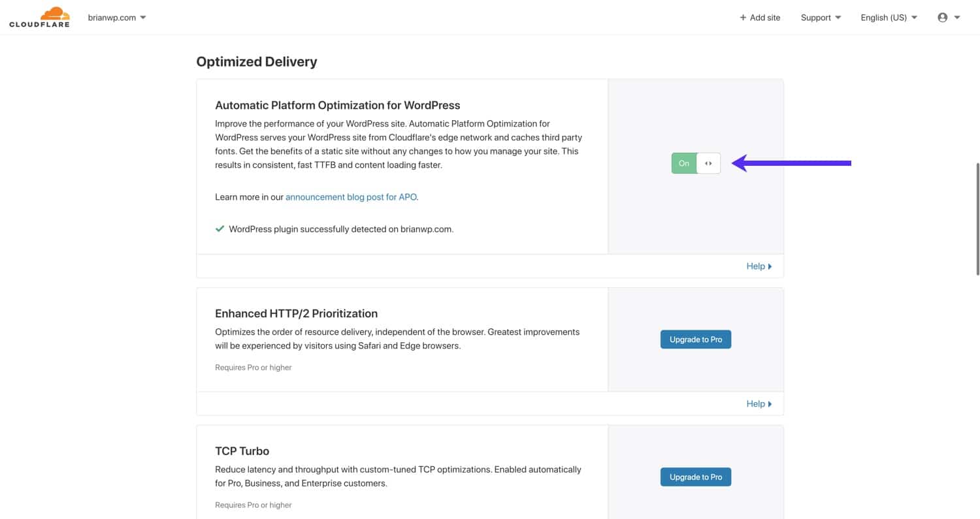This screenshot has height=519, width=980.
Task: Click Upgrade to Pro for Enhanced HTTP/2 Prioritization
Action: (x=695, y=339)
